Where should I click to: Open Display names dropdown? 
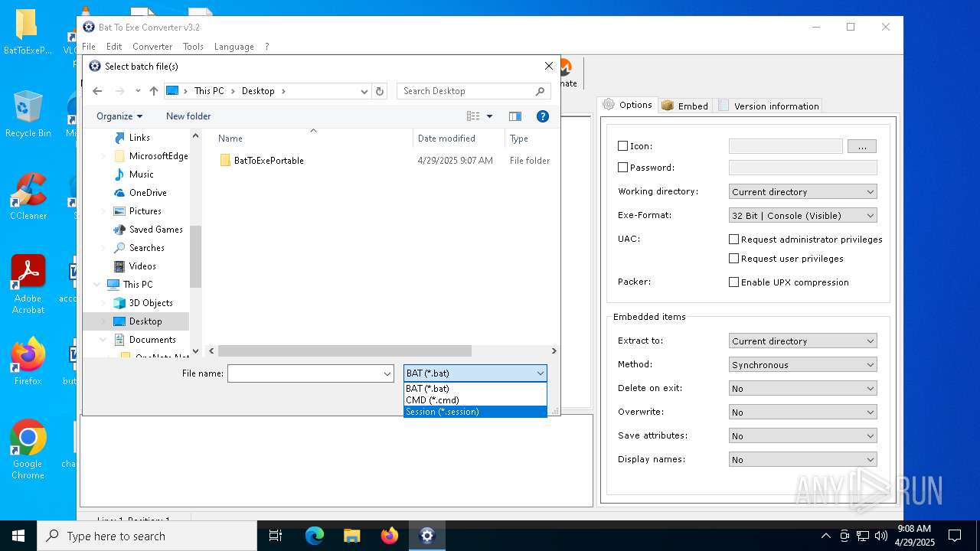pyautogui.click(x=803, y=460)
